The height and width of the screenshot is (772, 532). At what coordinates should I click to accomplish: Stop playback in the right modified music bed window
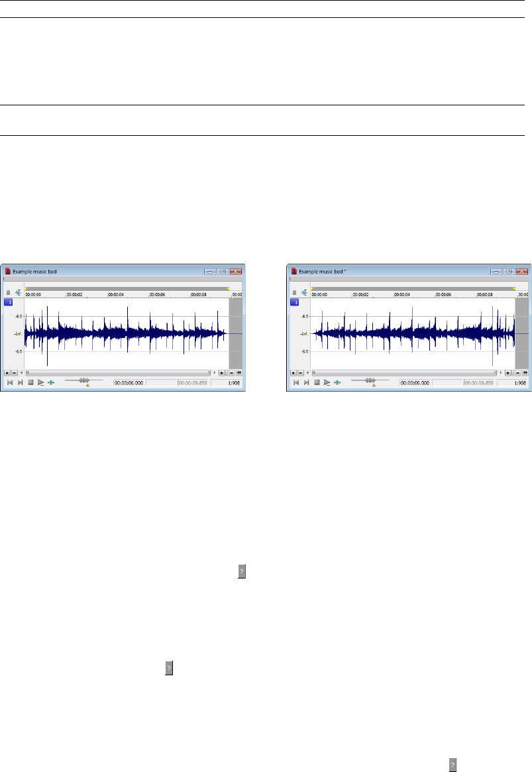[x=317, y=382]
